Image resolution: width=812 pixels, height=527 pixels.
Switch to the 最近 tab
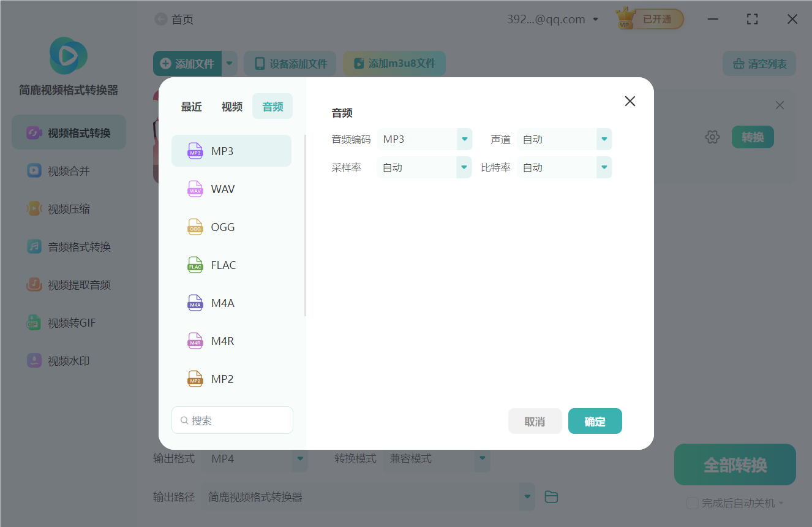[x=191, y=106]
